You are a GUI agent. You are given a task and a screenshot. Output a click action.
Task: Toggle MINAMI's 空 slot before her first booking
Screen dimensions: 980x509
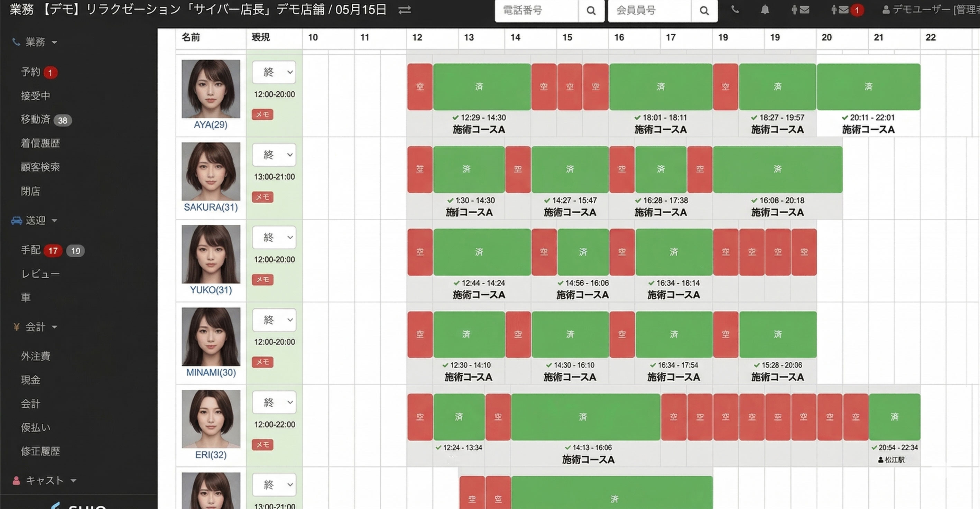(x=419, y=334)
